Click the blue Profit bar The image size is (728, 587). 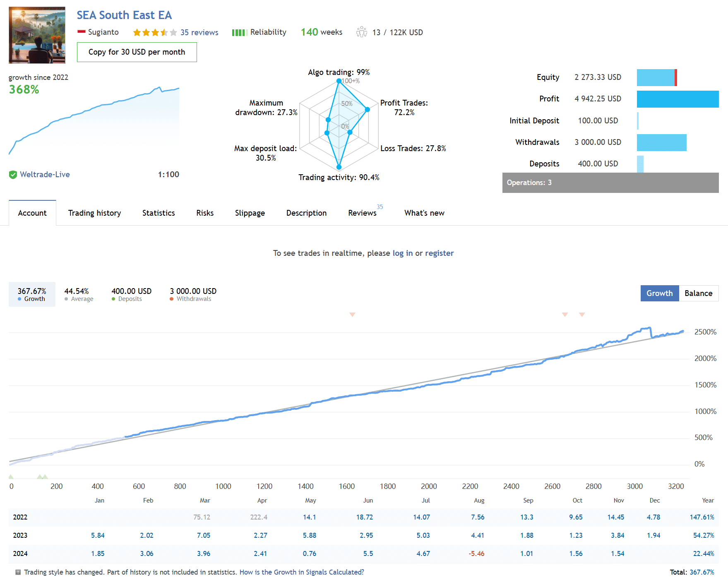coord(677,99)
